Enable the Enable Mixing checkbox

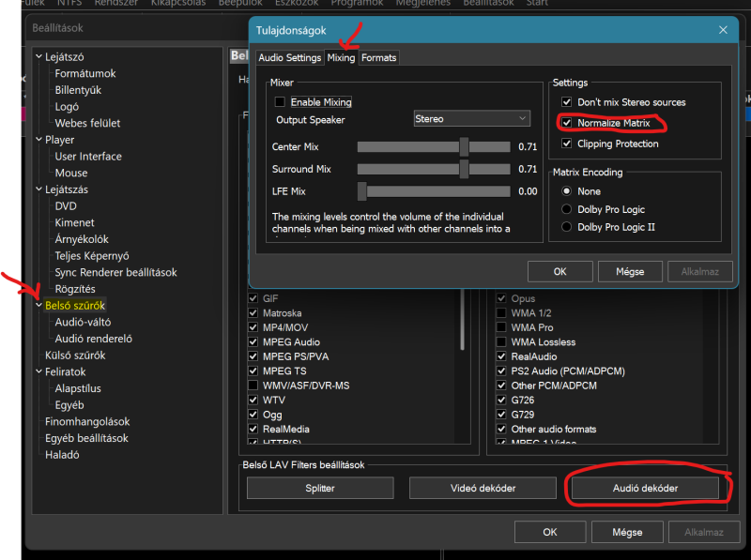coord(280,102)
